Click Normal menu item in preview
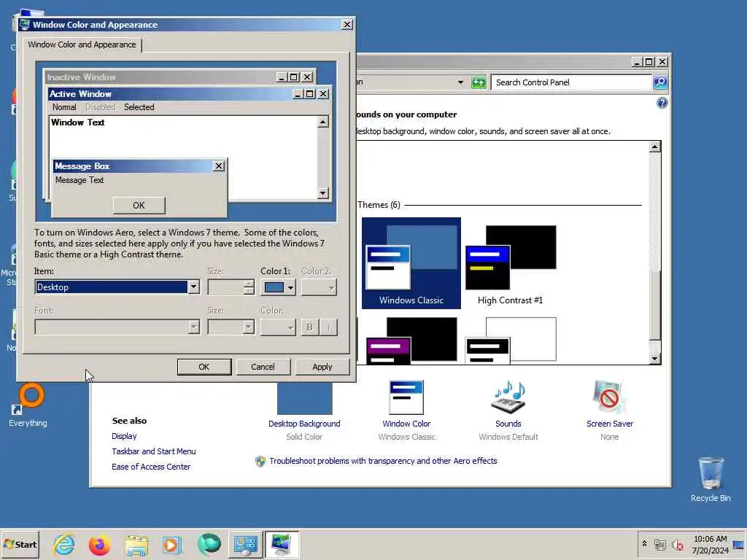The height and width of the screenshot is (560, 747). pyautogui.click(x=64, y=107)
